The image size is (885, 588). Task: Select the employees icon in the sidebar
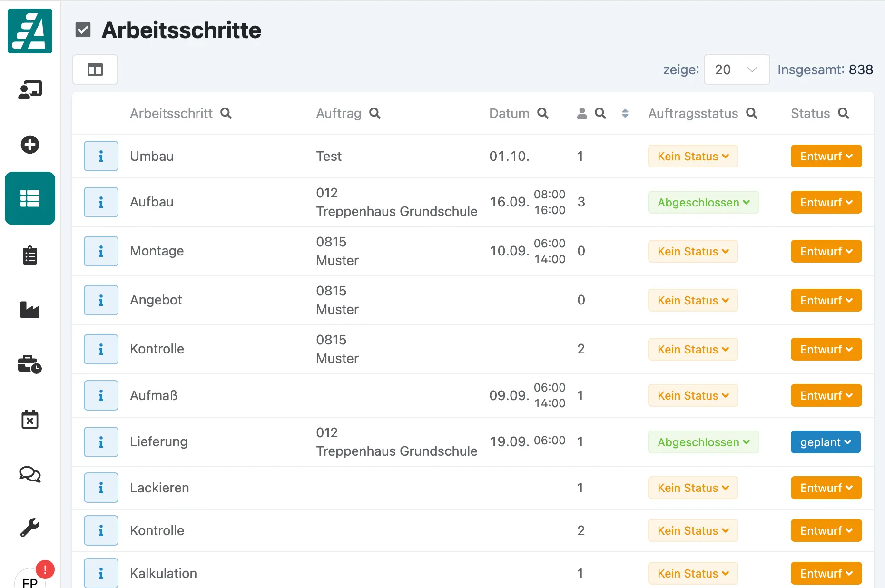(29, 90)
